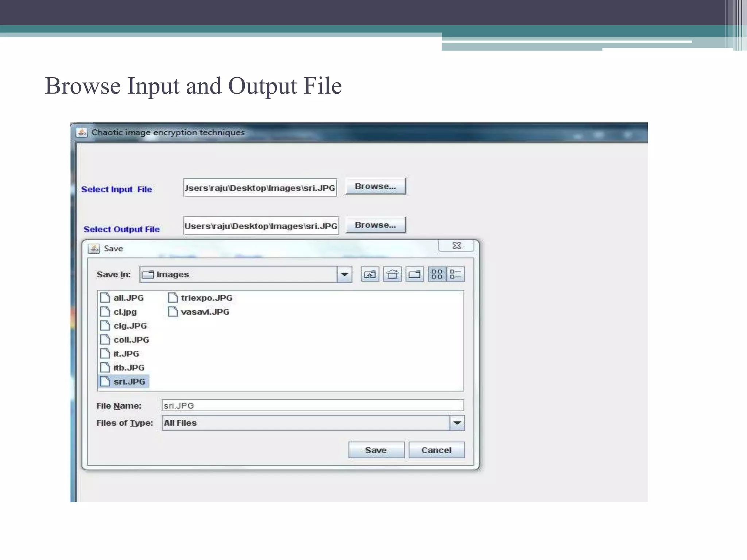The width and height of the screenshot is (747, 560).
Task: Select itb.JPG file
Action: (122, 367)
